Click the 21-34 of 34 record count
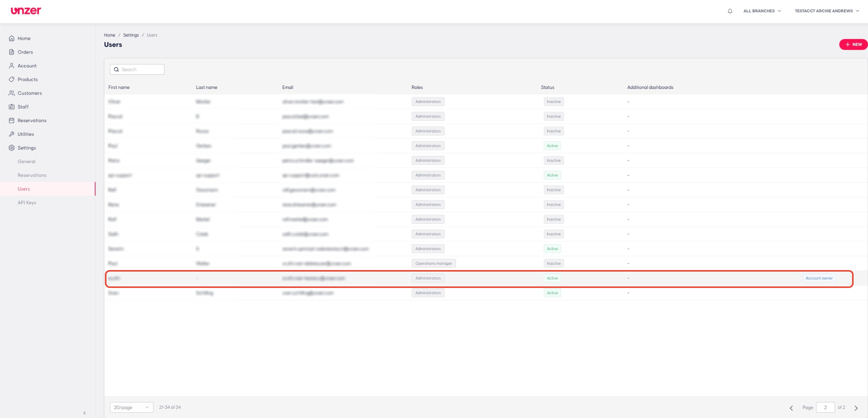 point(170,407)
